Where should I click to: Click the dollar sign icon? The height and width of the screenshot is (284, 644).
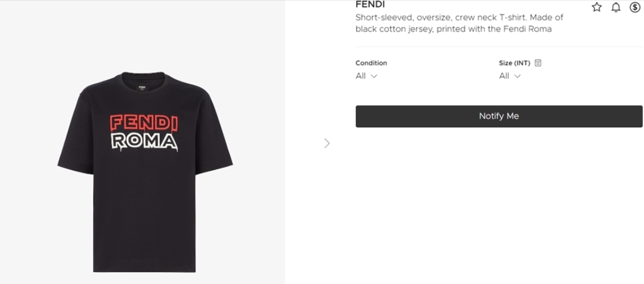coord(635,7)
